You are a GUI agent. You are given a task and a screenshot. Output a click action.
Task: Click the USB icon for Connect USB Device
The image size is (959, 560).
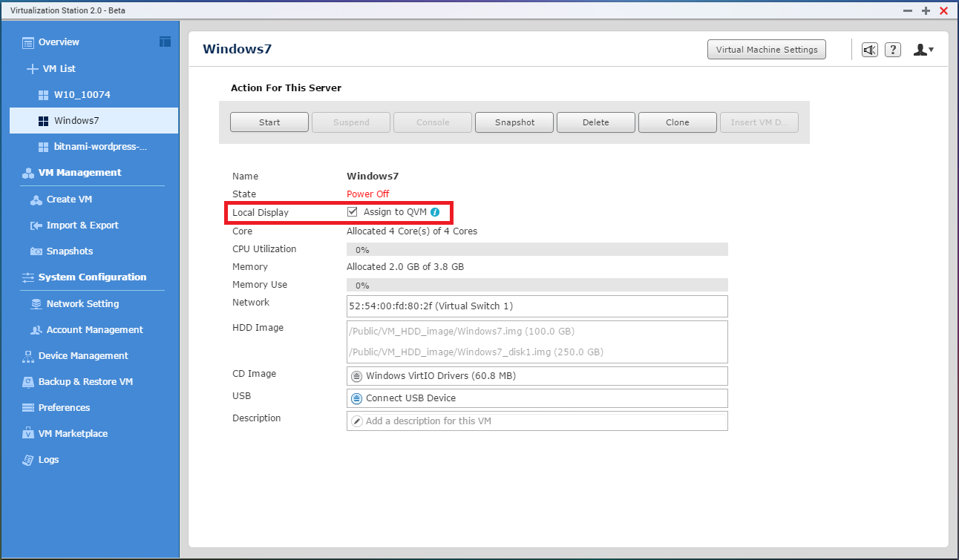356,398
